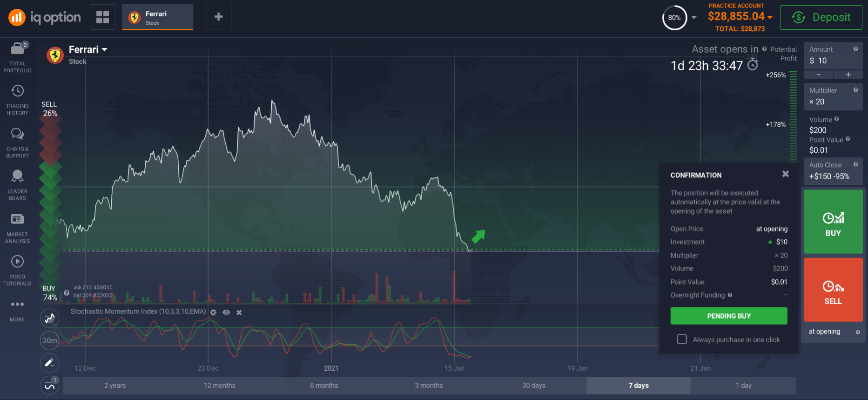Confirm with Pending Buy button
Image resolution: width=868 pixels, height=400 pixels.
coord(729,316)
